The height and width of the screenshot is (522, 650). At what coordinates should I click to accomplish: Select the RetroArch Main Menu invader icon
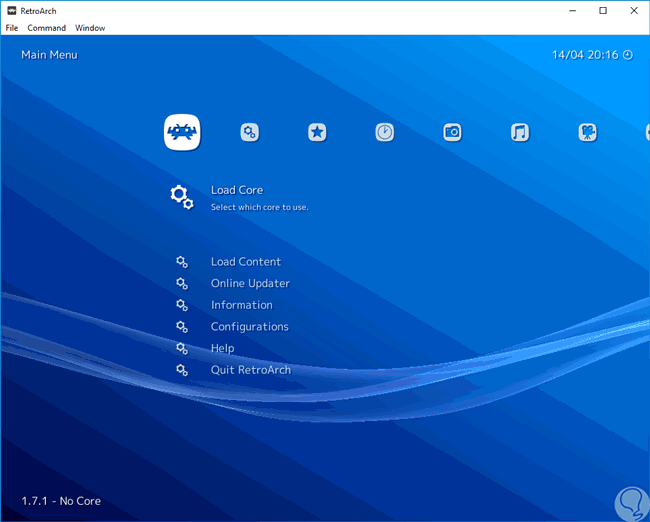click(x=182, y=132)
